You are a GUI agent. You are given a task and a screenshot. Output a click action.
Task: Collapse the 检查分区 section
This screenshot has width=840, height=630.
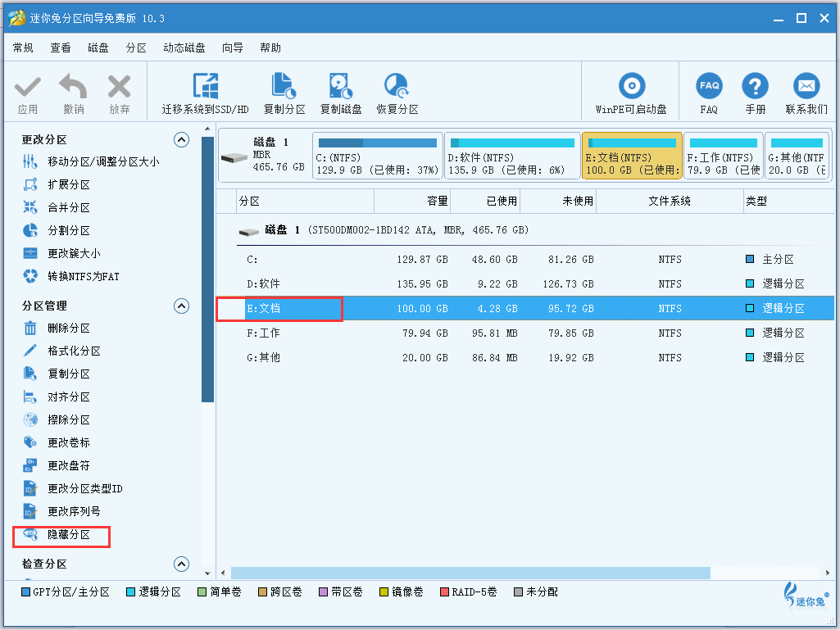click(x=182, y=564)
